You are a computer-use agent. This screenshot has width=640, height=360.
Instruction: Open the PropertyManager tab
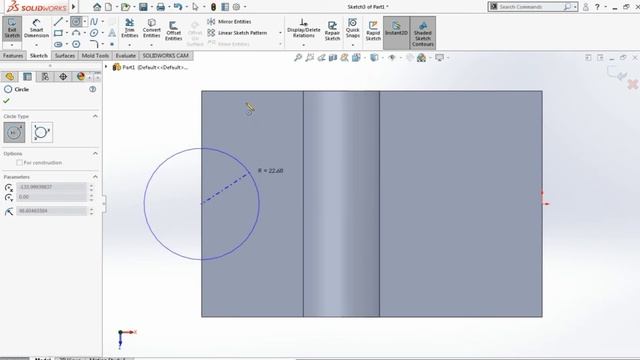[x=27, y=77]
